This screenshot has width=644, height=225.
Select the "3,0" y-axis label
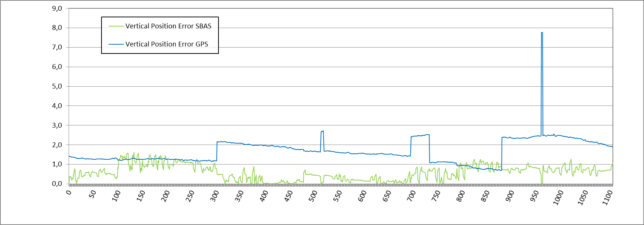57,125
